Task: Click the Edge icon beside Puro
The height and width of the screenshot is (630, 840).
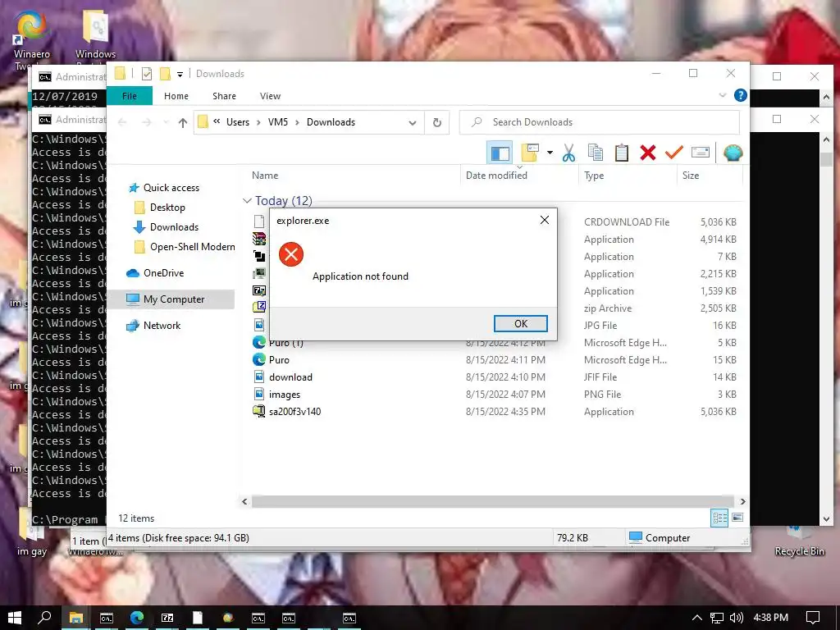Action: click(259, 359)
